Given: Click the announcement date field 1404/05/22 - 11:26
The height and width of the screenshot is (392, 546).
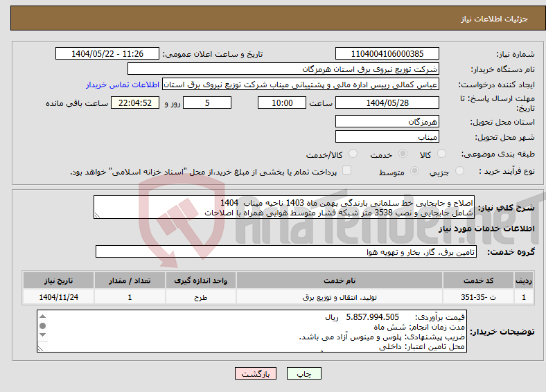Looking at the screenshot, I should point(107,53).
